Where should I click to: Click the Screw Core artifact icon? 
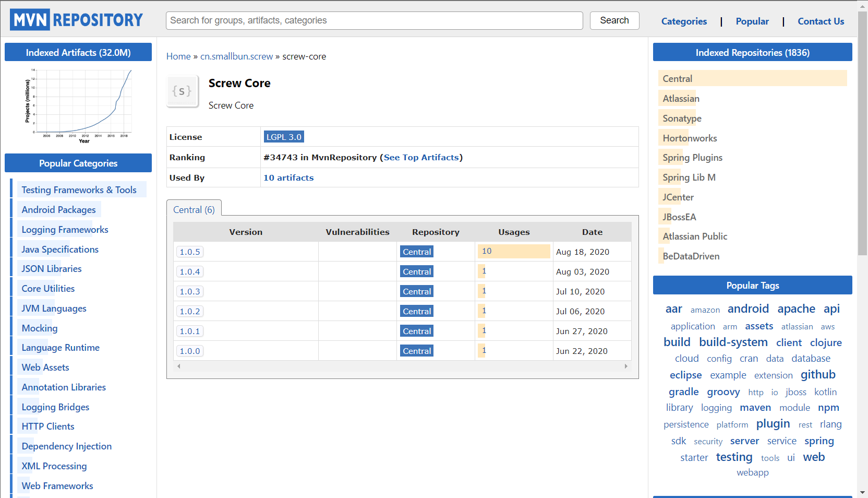click(x=183, y=91)
